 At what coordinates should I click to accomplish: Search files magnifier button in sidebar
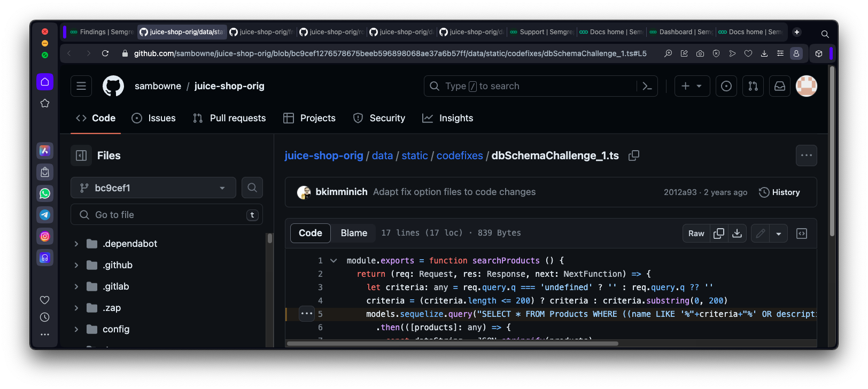(252, 188)
